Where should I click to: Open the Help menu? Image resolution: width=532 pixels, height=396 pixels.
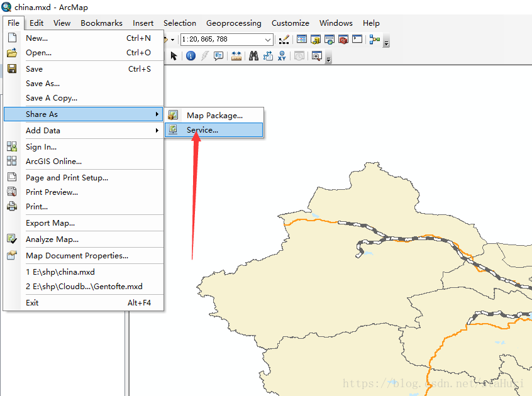[371, 23]
